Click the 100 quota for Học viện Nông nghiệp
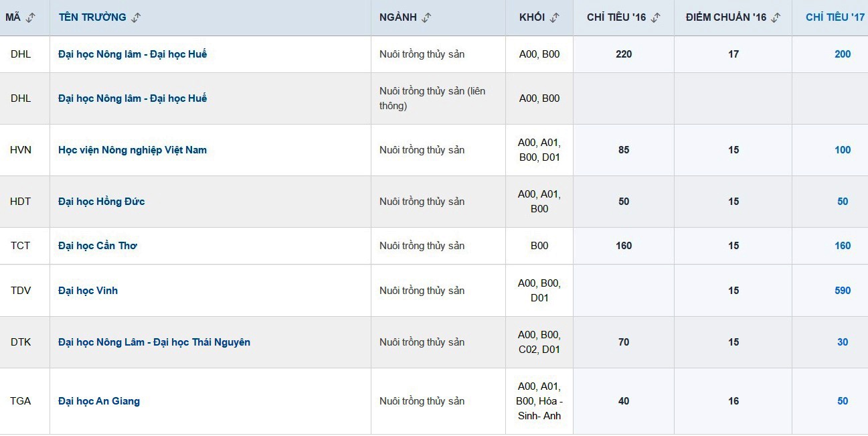Viewport: 868px width, 436px height. click(x=843, y=150)
